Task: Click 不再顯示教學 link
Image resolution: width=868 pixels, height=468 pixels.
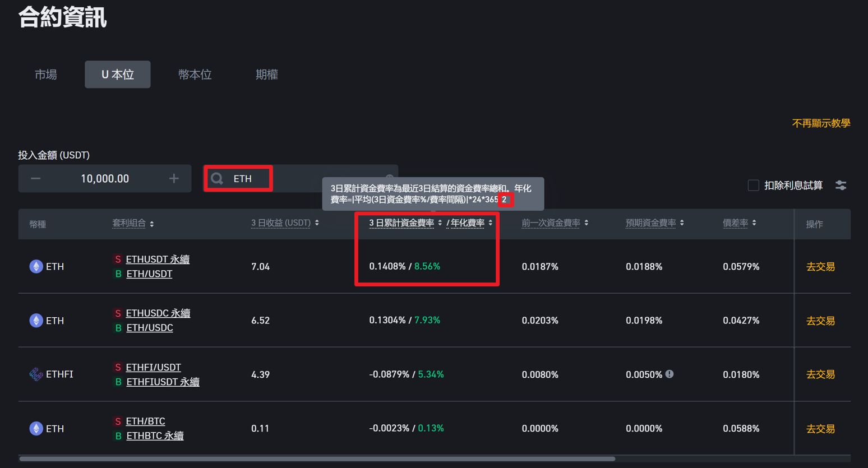Action: tap(820, 123)
